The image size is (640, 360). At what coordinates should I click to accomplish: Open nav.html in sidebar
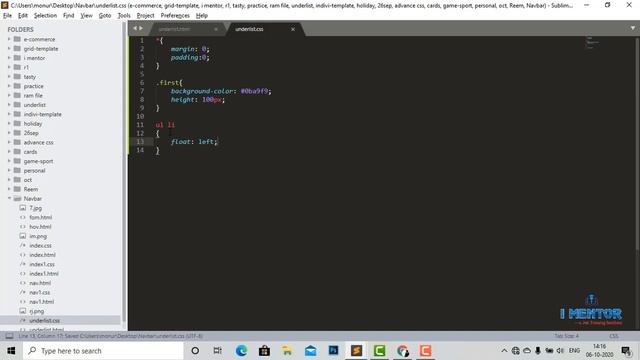(40, 283)
